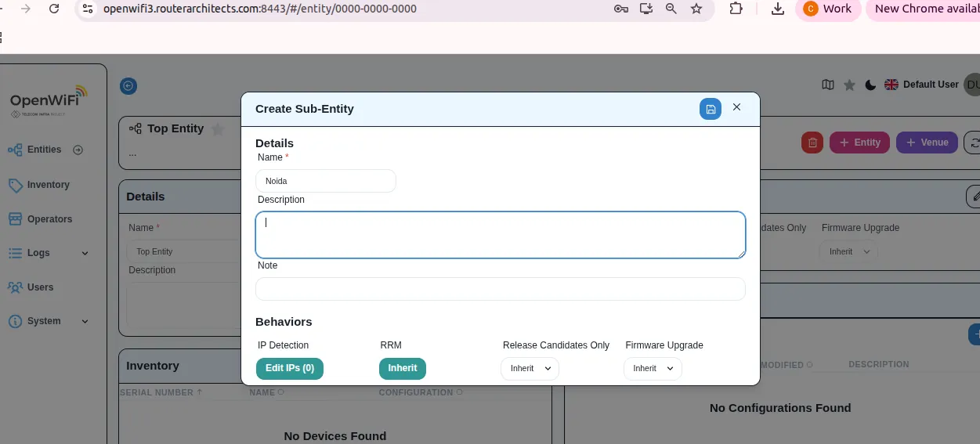Click the edit pencil button in Details
Screen dimensions: 980x444
pyautogui.click(x=974, y=197)
